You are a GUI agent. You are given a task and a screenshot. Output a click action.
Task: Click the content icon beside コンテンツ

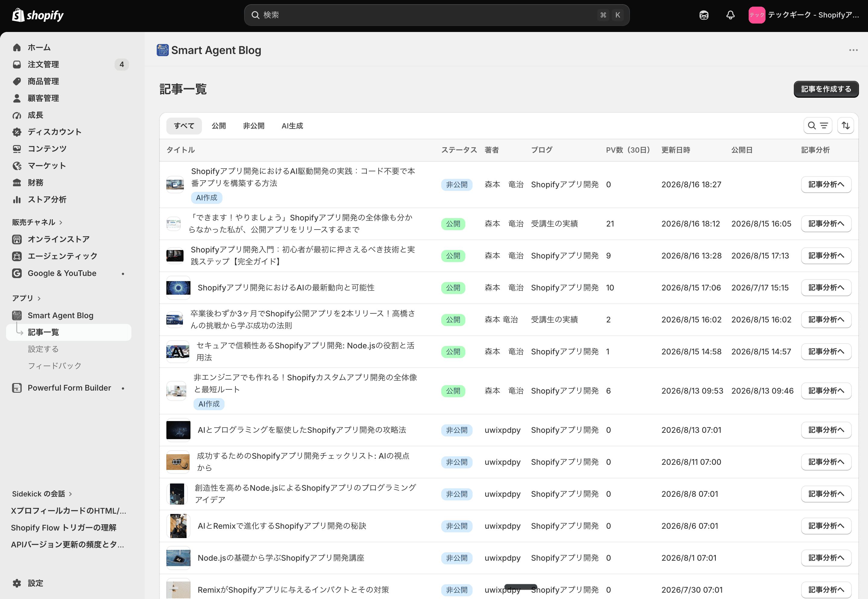click(17, 149)
